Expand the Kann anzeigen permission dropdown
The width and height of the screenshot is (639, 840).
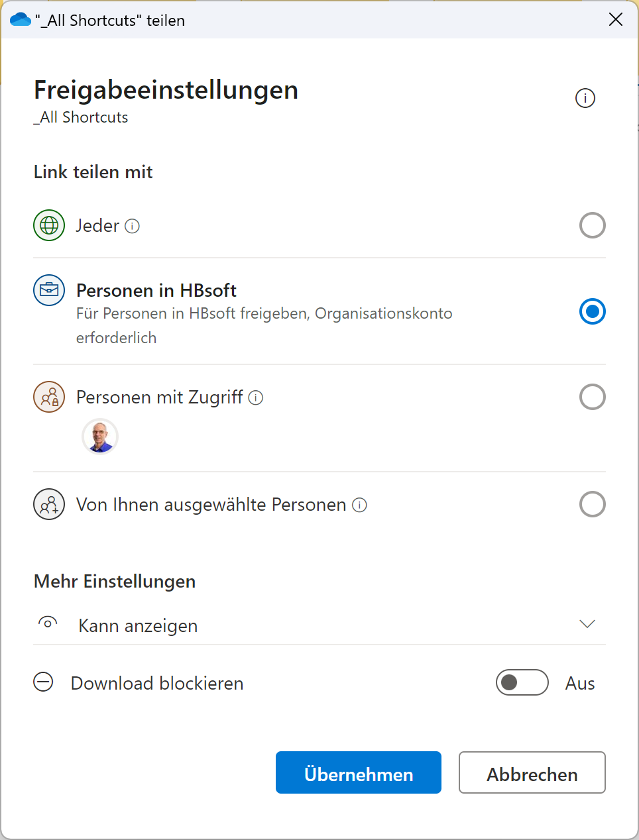click(x=587, y=624)
